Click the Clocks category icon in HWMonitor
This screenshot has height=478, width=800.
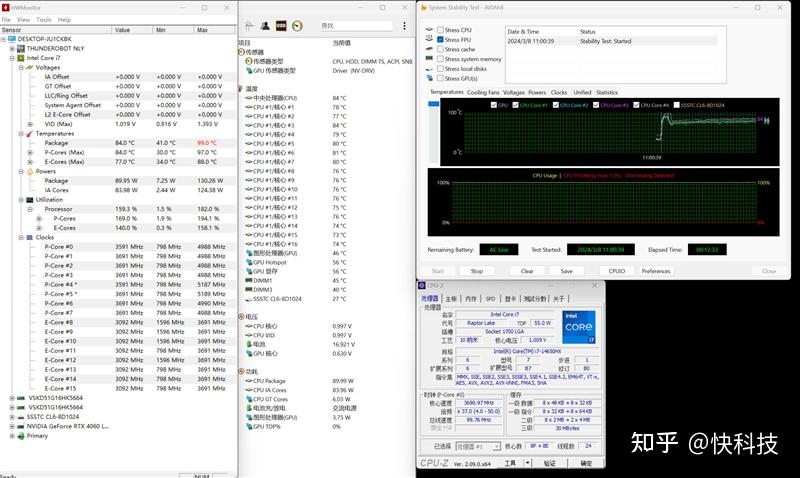(x=30, y=238)
